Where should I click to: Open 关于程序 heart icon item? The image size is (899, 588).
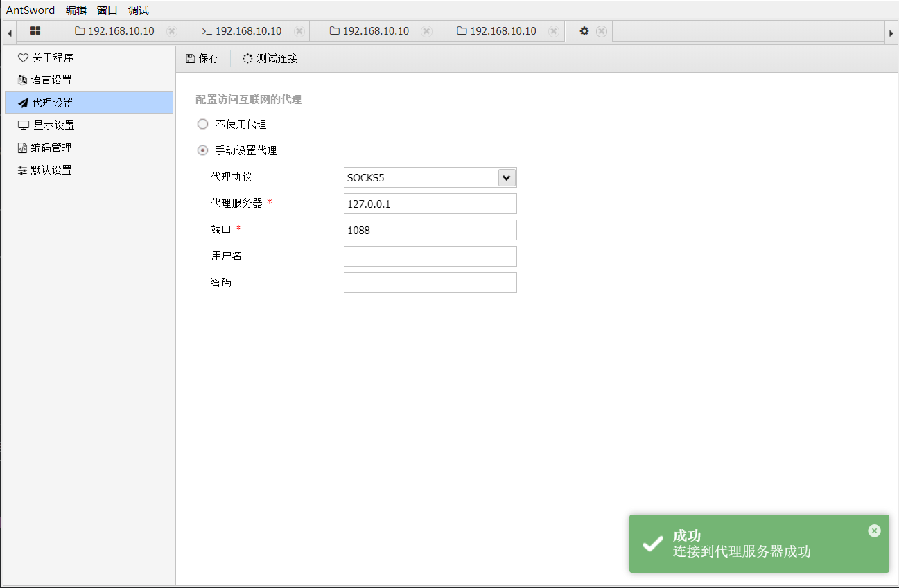[x=23, y=58]
